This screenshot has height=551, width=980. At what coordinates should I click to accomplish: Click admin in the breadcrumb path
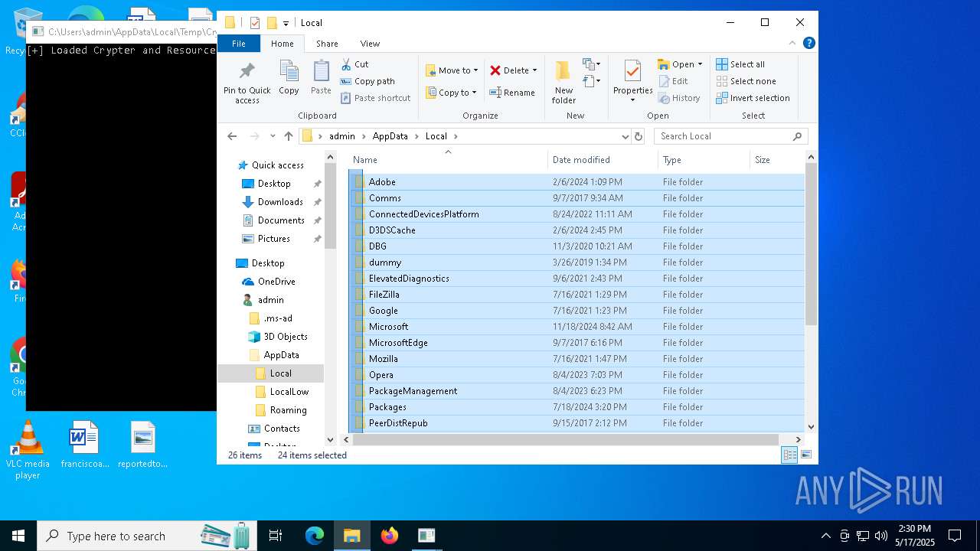tap(342, 136)
